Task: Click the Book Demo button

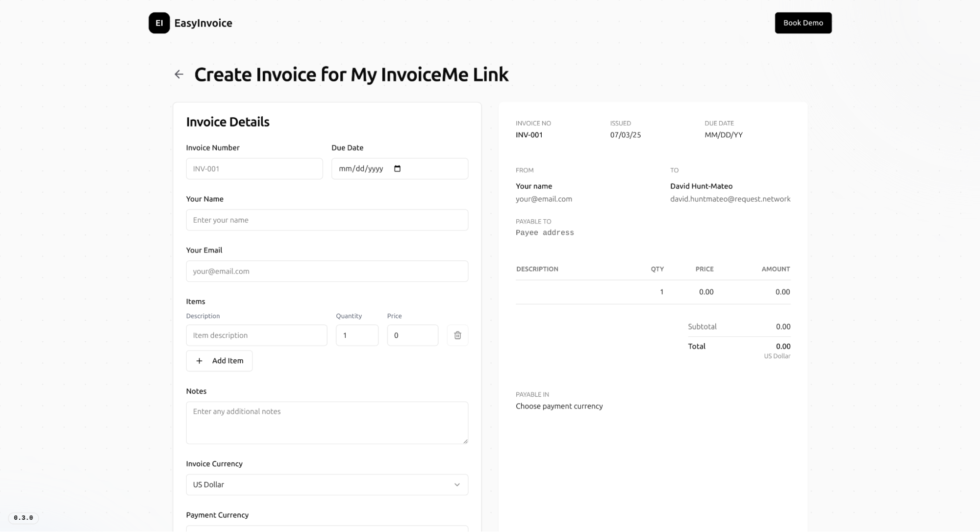Action: point(803,23)
